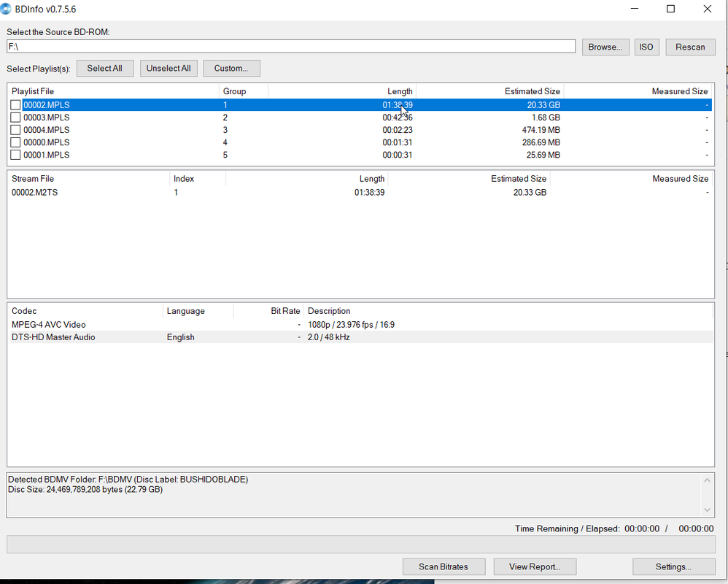Sort playlist list by Length header

tap(341, 91)
